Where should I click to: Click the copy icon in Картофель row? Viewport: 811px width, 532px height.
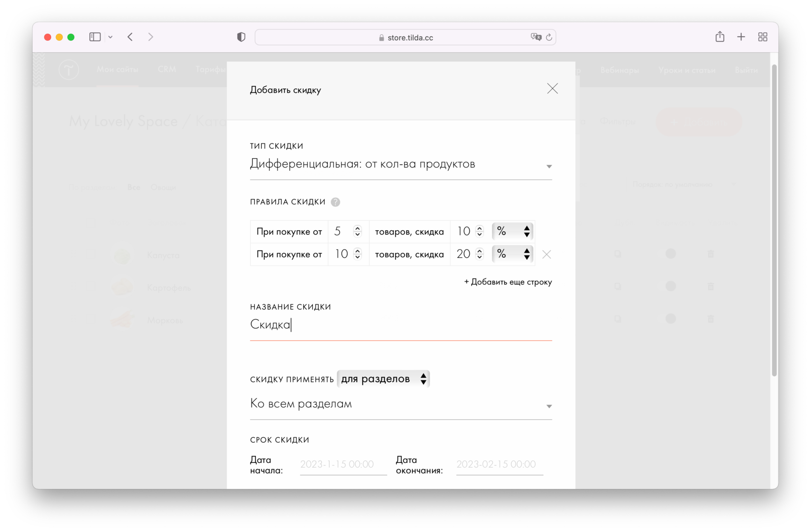(x=618, y=286)
